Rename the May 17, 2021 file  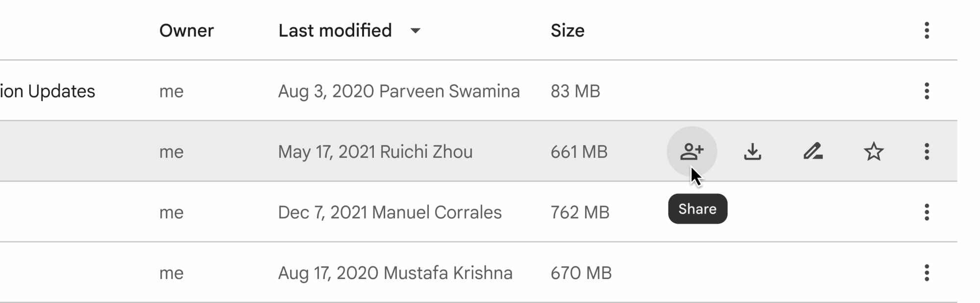point(812,151)
